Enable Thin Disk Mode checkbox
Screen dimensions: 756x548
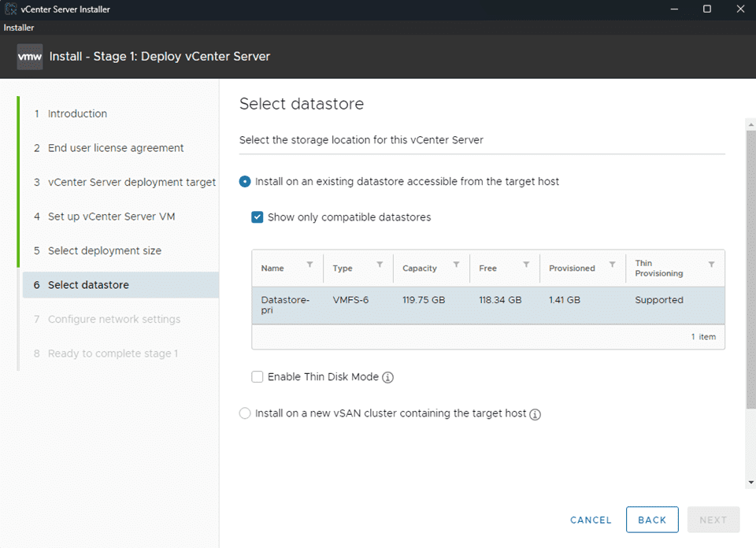[x=258, y=377]
